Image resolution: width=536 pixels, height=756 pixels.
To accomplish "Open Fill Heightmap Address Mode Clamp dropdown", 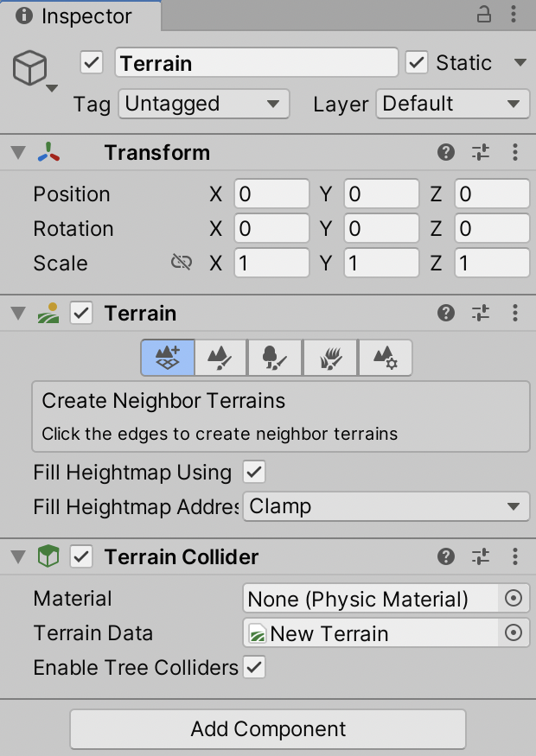I will click(x=386, y=507).
